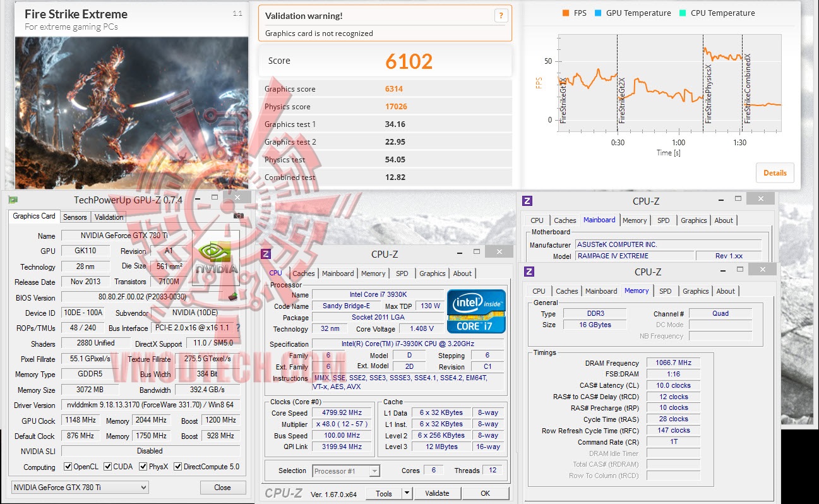Open the validation warning help question mark
The image size is (819, 504).
pyautogui.click(x=501, y=16)
